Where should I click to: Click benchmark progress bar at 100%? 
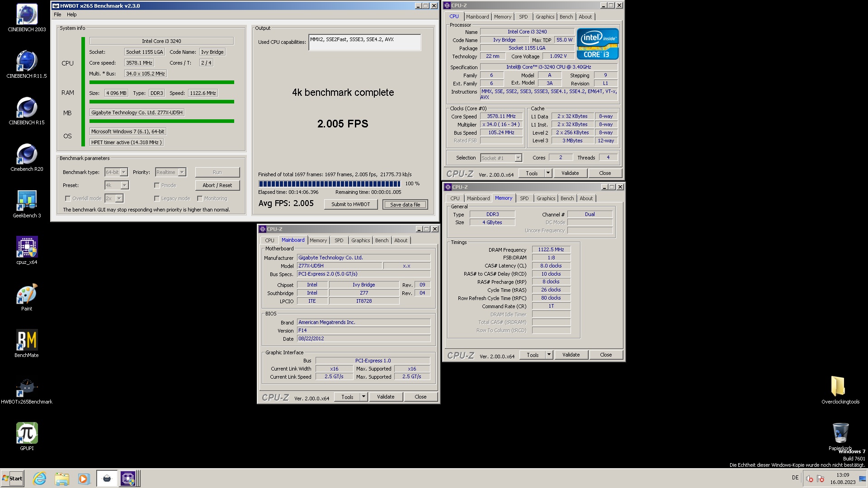(x=330, y=184)
